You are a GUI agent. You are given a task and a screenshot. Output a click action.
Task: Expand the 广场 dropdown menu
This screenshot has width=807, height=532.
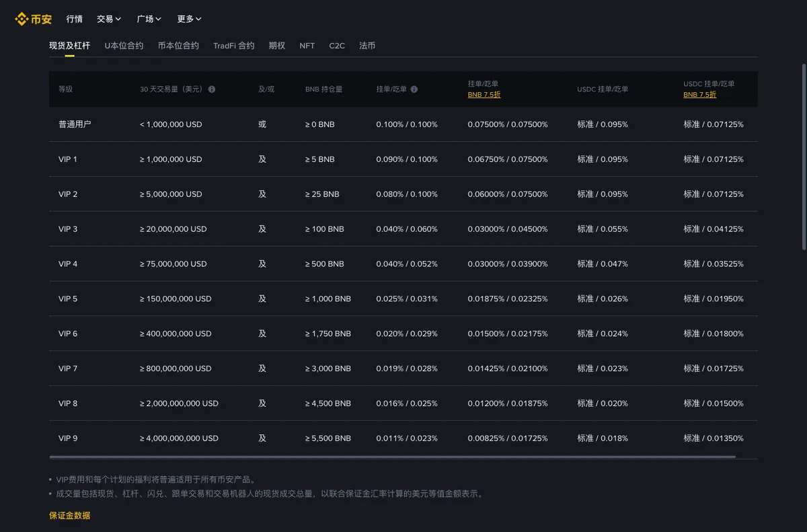[149, 19]
